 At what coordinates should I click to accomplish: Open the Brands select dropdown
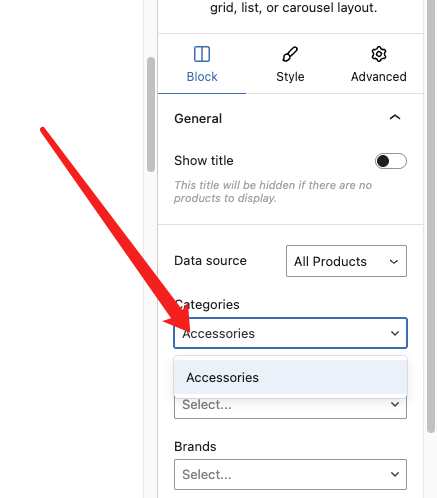click(x=290, y=474)
